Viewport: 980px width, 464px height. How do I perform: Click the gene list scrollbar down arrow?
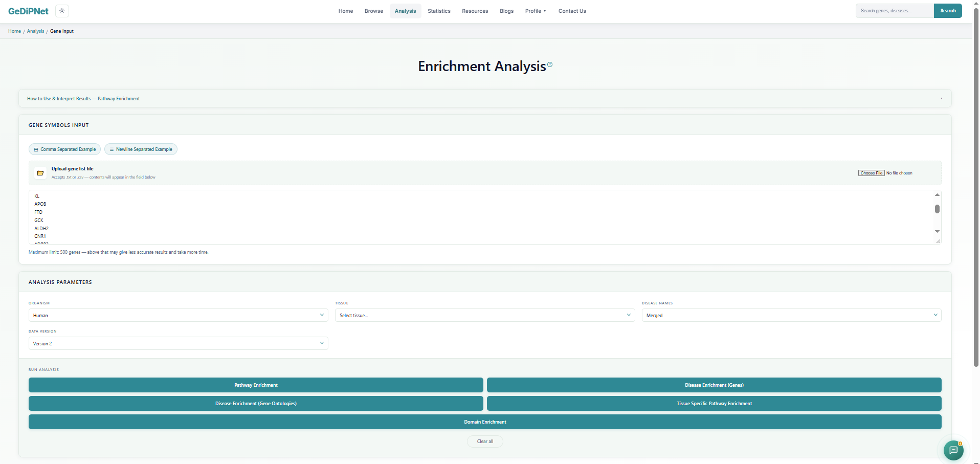point(937,231)
